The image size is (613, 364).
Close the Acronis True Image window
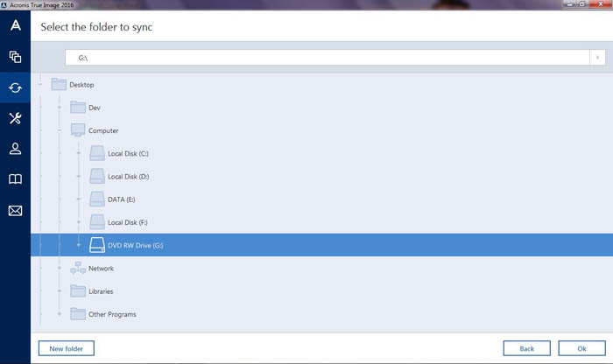point(601,4)
